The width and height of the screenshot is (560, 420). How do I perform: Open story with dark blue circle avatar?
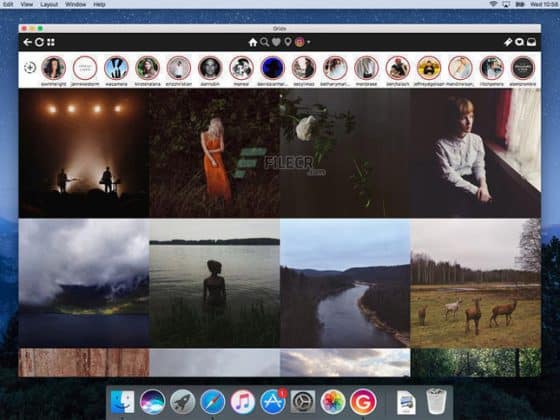pos(272,68)
